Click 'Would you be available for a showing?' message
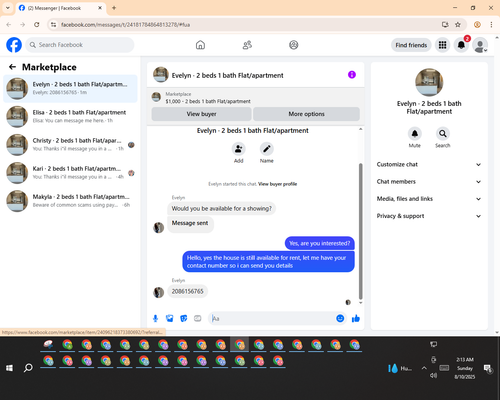The image size is (500, 400). 221,209
